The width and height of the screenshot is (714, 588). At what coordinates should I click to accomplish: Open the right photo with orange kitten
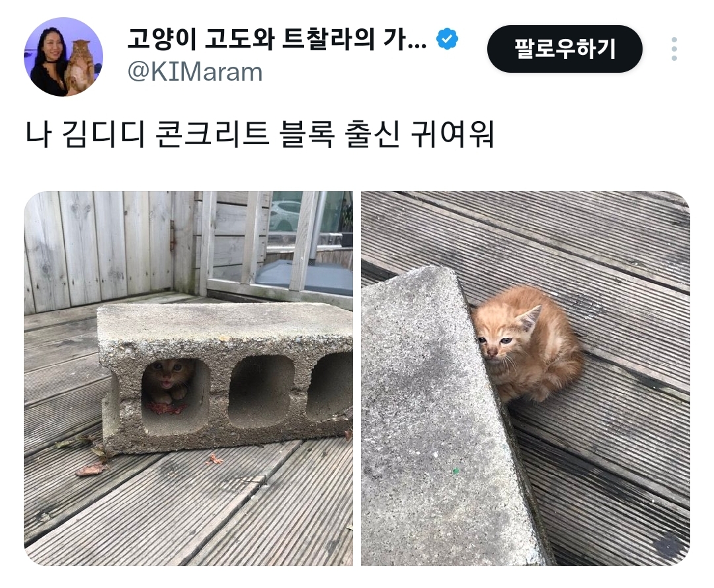click(x=526, y=378)
